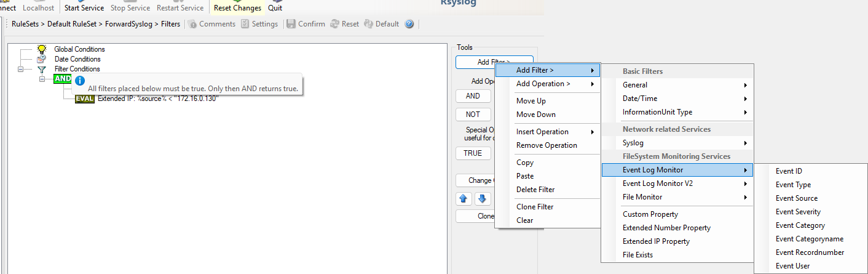
Task: Collapse the AND operation node
Action: coord(42,79)
